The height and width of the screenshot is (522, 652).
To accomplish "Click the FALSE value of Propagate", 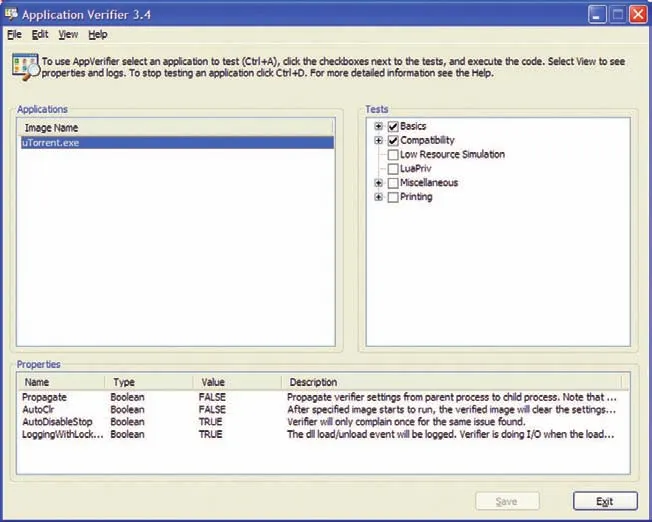I will point(212,397).
